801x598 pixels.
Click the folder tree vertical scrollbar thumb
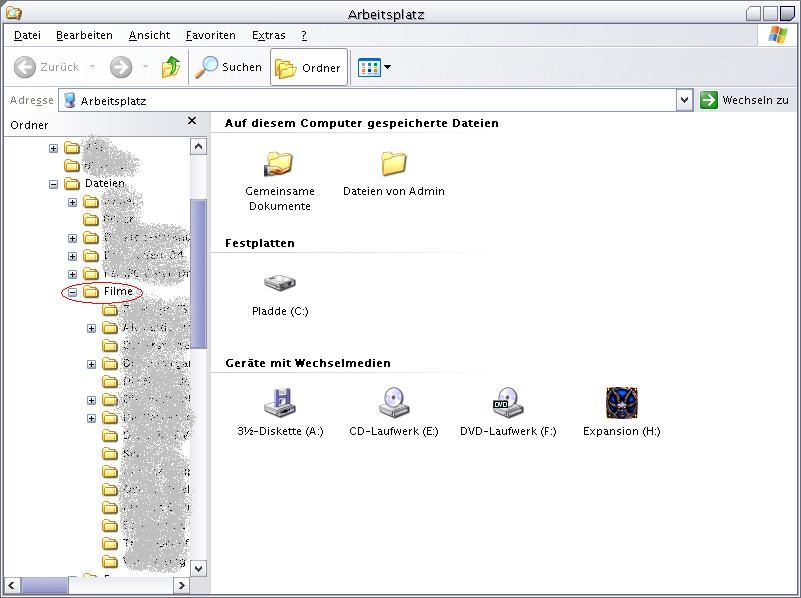(198, 274)
